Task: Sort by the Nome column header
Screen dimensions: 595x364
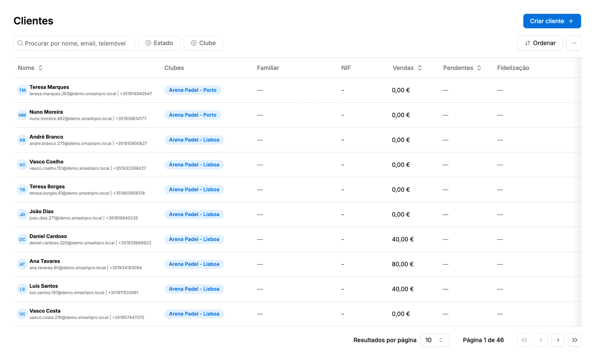Action: point(30,68)
